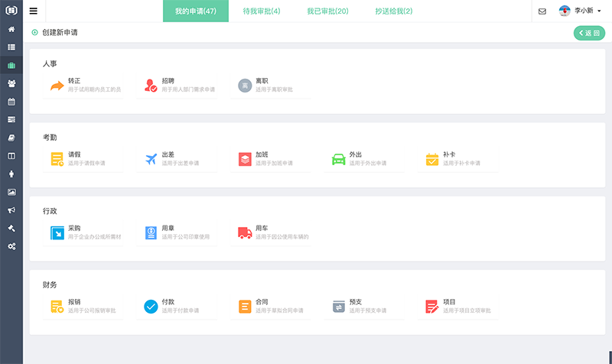The image size is (612, 364).
Task: Open the calendar sidebar icon
Action: [11, 102]
